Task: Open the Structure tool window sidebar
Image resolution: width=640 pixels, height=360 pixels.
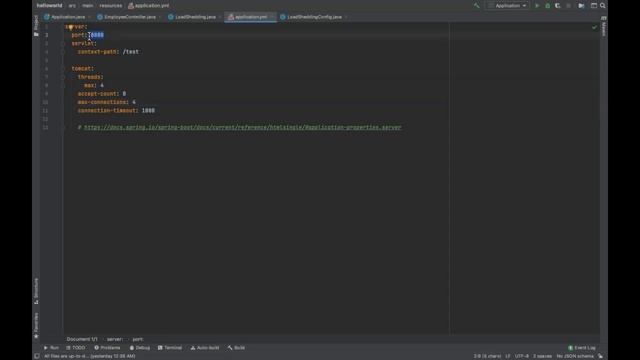Action: pyautogui.click(x=36, y=291)
